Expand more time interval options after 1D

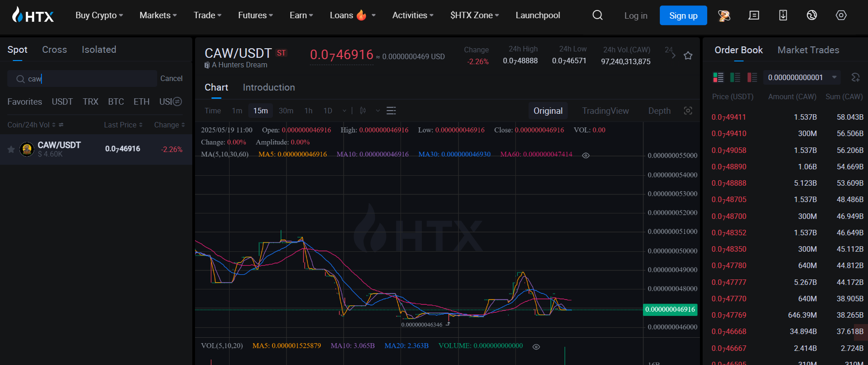[344, 111]
